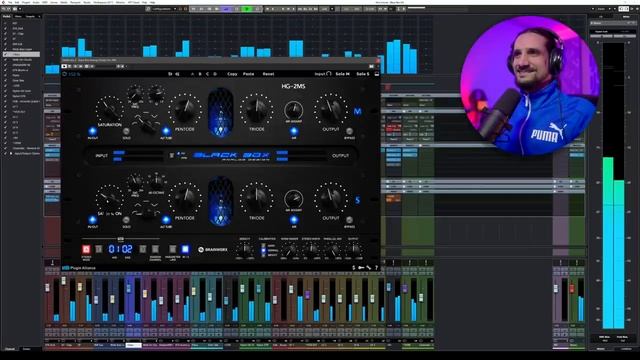Viewport: 640px width, 360px height.
Task: Toggle the Side channel BYPASS button
Action: pos(349,220)
